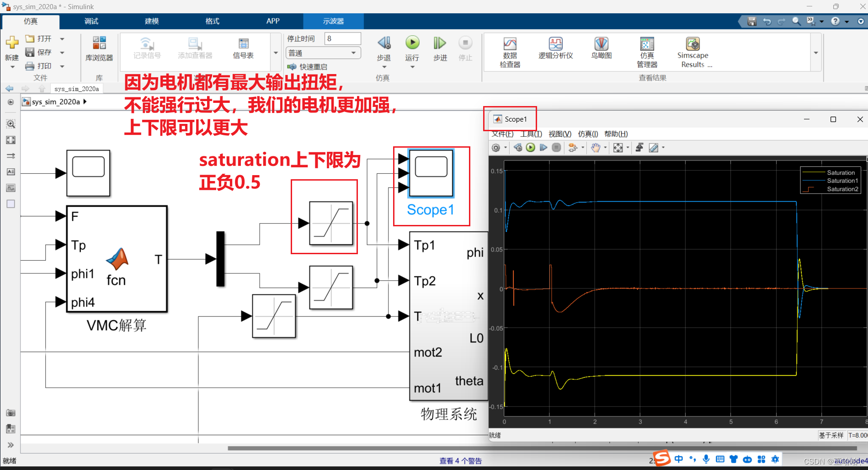The image size is (868, 470).
Task: Switch to the 格式 (Format) ribbon tab
Action: pyautogui.click(x=213, y=21)
